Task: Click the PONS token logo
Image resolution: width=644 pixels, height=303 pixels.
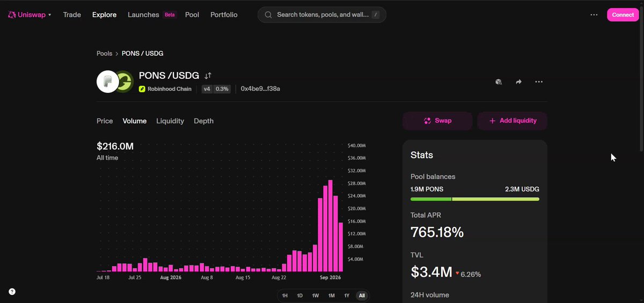Action: [107, 82]
